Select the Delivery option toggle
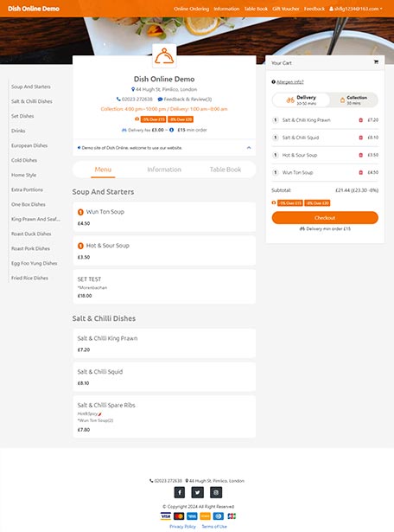The image size is (394, 532). [x=301, y=100]
